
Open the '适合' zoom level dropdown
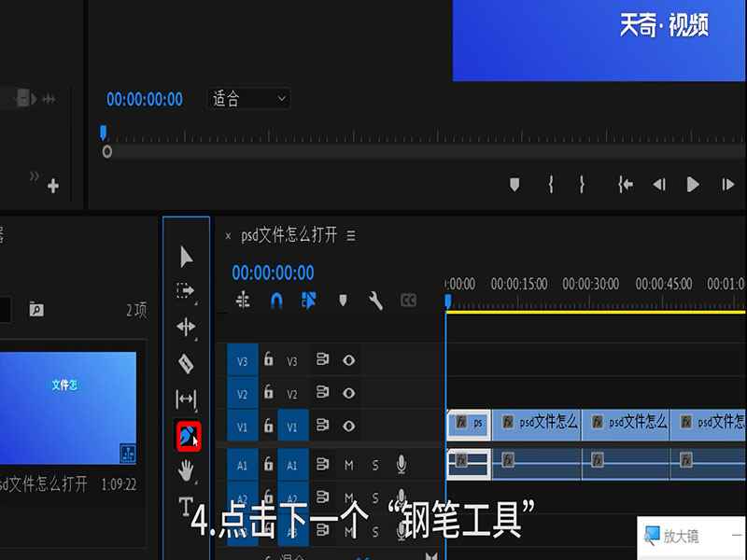[247, 99]
